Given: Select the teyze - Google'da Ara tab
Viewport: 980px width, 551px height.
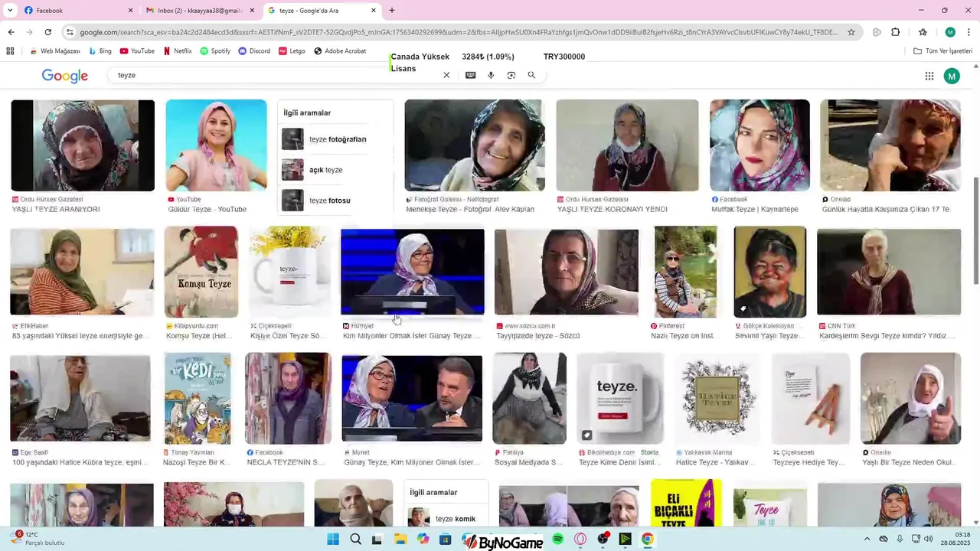Looking at the screenshot, I should (322, 11).
